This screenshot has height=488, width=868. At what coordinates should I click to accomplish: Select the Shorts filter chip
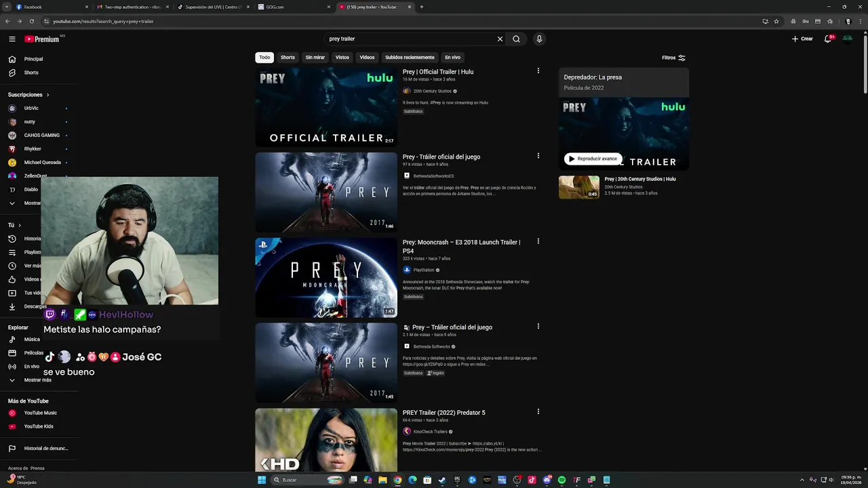tap(288, 58)
